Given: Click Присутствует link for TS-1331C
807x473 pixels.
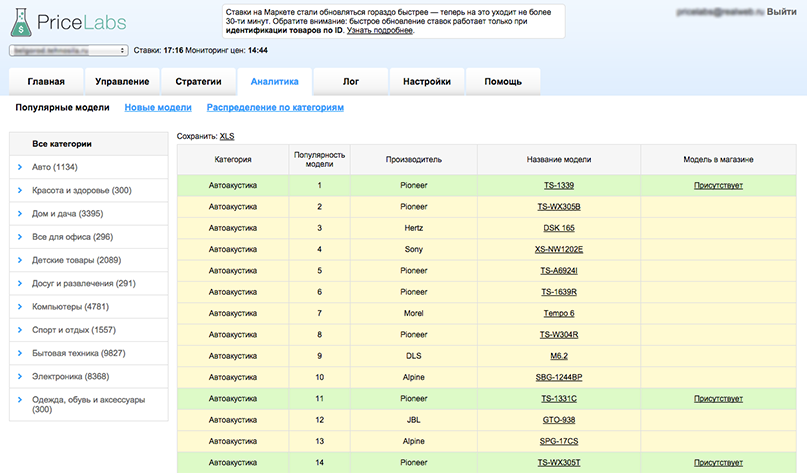Looking at the screenshot, I should [x=718, y=398].
